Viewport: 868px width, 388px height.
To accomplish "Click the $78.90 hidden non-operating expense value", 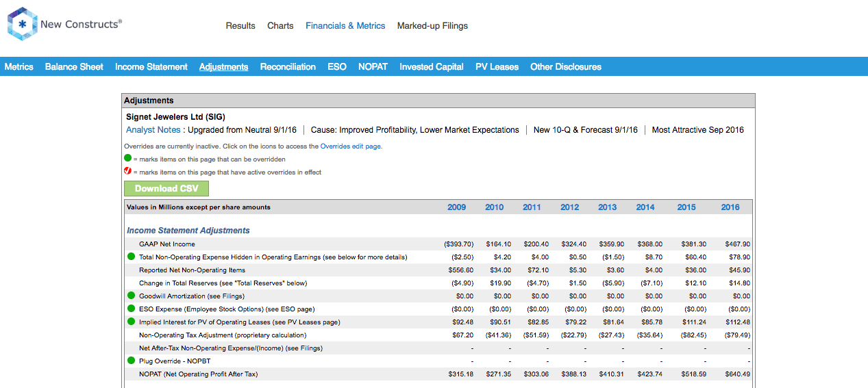I will click(740, 257).
